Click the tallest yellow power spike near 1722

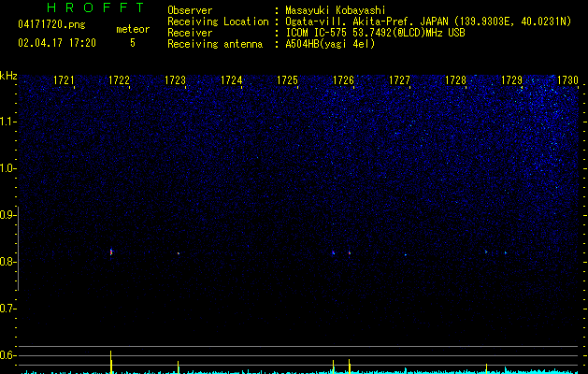(x=110, y=362)
